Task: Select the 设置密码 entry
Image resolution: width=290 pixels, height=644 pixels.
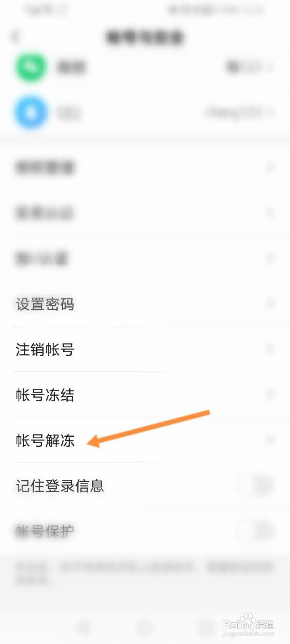Action: tap(145, 304)
